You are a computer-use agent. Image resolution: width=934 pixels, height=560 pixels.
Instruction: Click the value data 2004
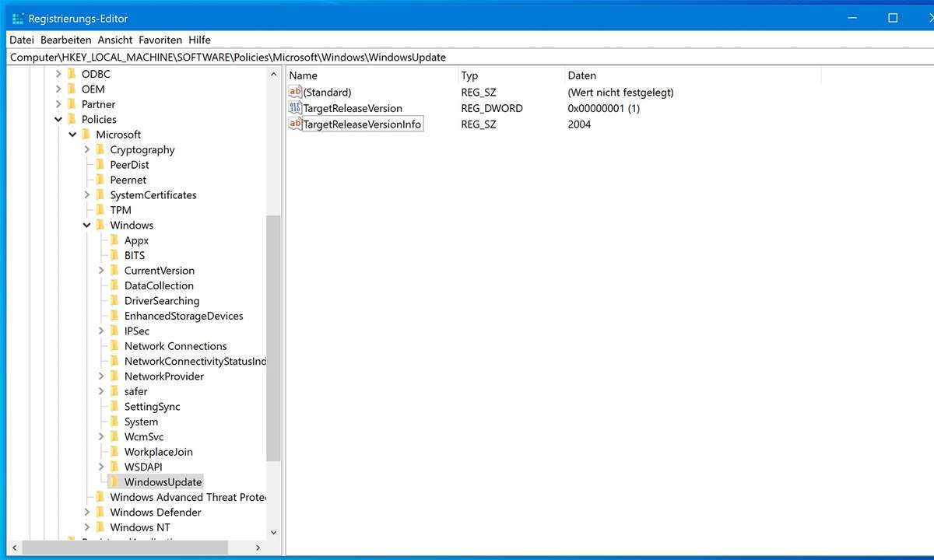(x=579, y=124)
